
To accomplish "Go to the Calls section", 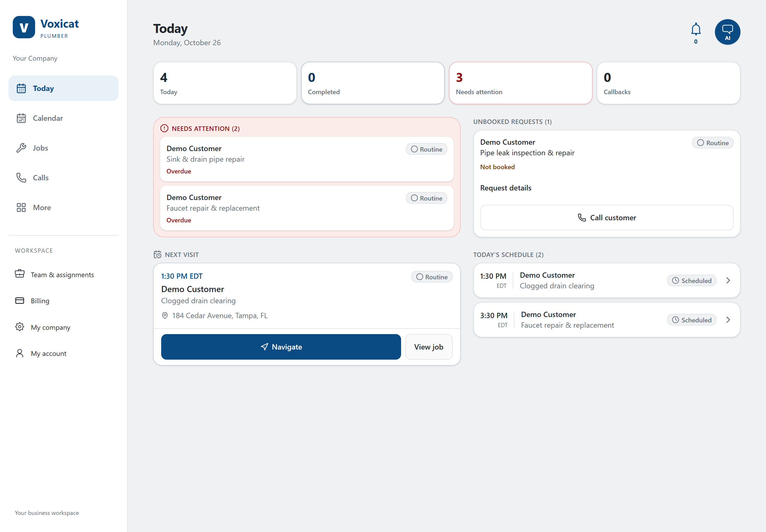I will pos(63,178).
